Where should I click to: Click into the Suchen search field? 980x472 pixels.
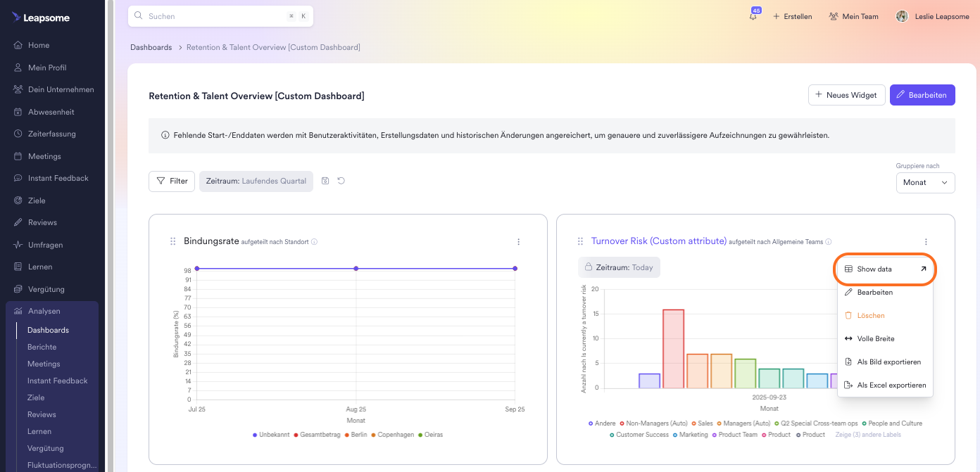tap(211, 16)
